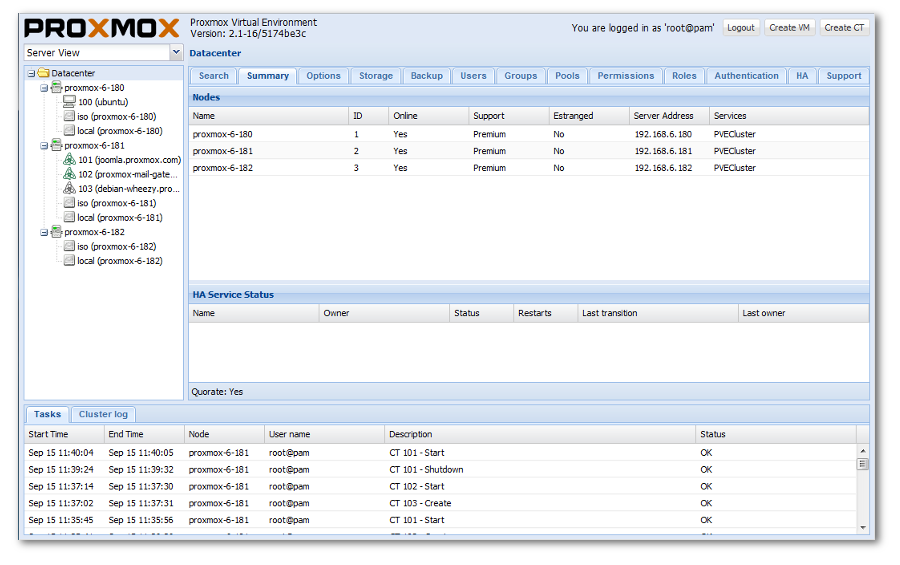Screen dimensions: 900x565
Task: Switch to the Roles tab
Action: click(684, 76)
